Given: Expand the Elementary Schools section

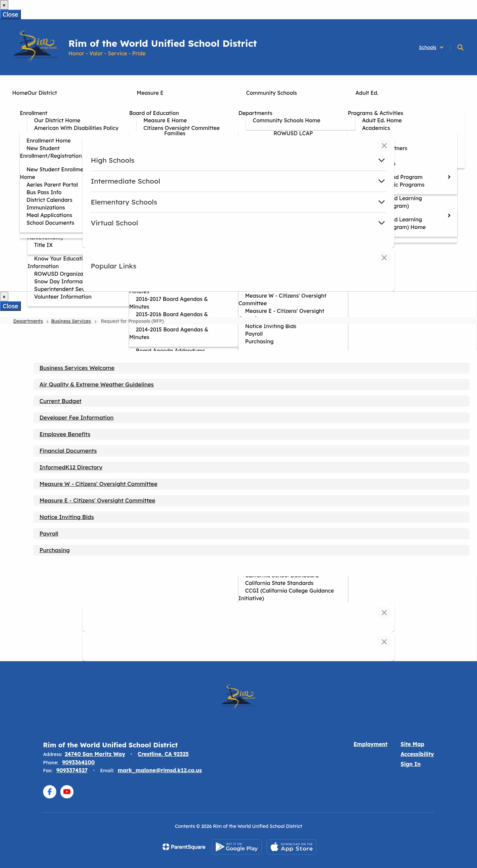Looking at the screenshot, I should [x=238, y=202].
